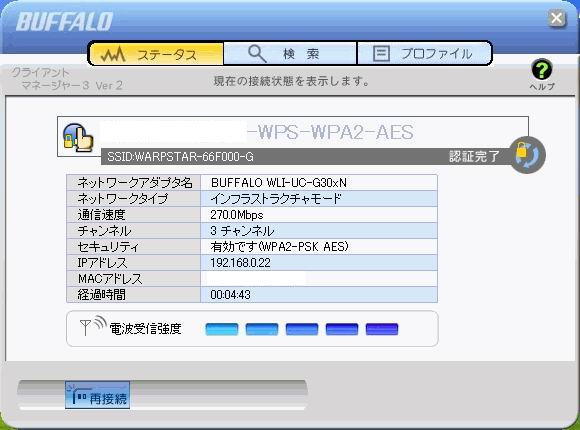Select the 270.0Mbps speed value
This screenshot has width=580, height=430.
[x=237, y=215]
